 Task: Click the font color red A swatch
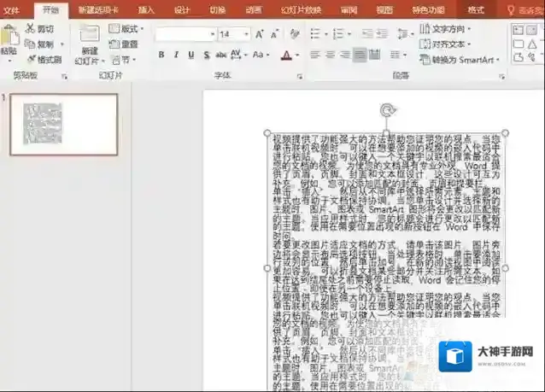coord(284,55)
